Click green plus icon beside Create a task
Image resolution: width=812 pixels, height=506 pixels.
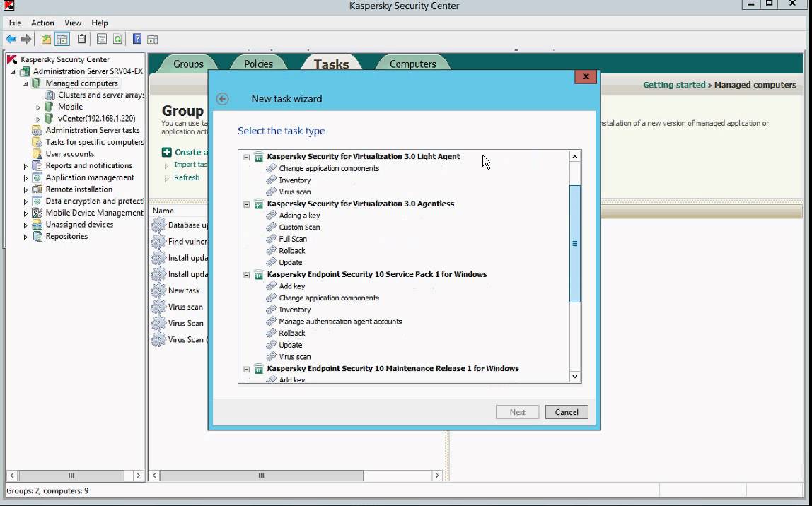(166, 152)
